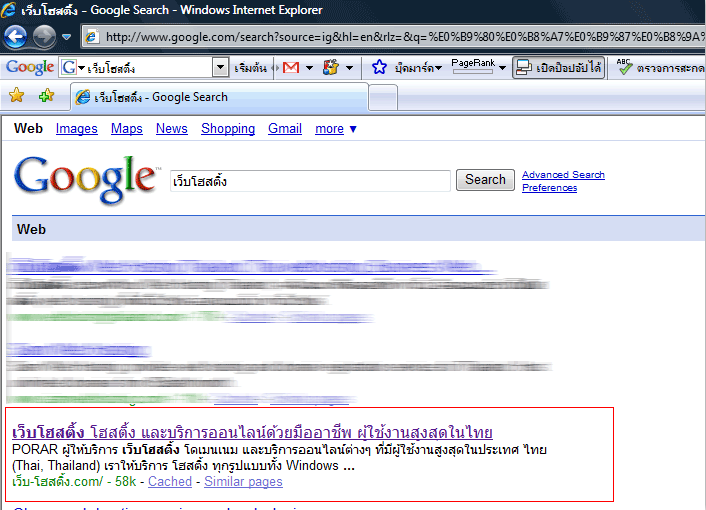Click the Web results header label
Viewport: 706px width, 510px height.
coord(31,230)
